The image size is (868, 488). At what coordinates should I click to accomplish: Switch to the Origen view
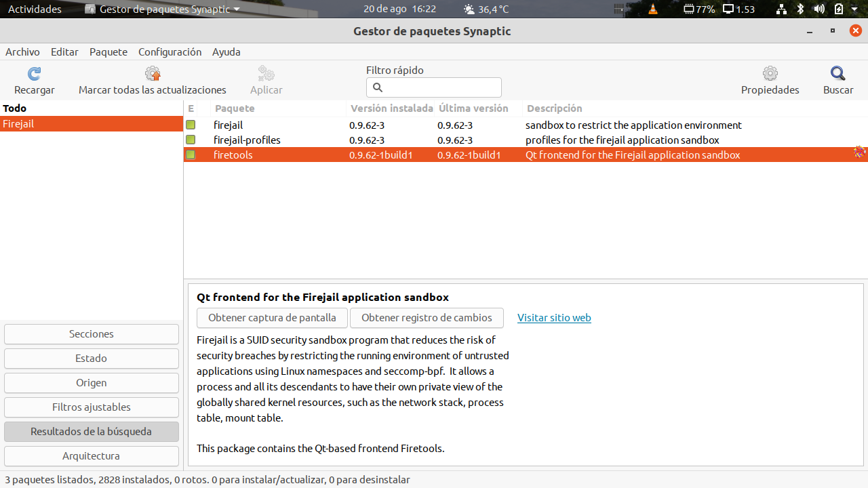92,383
